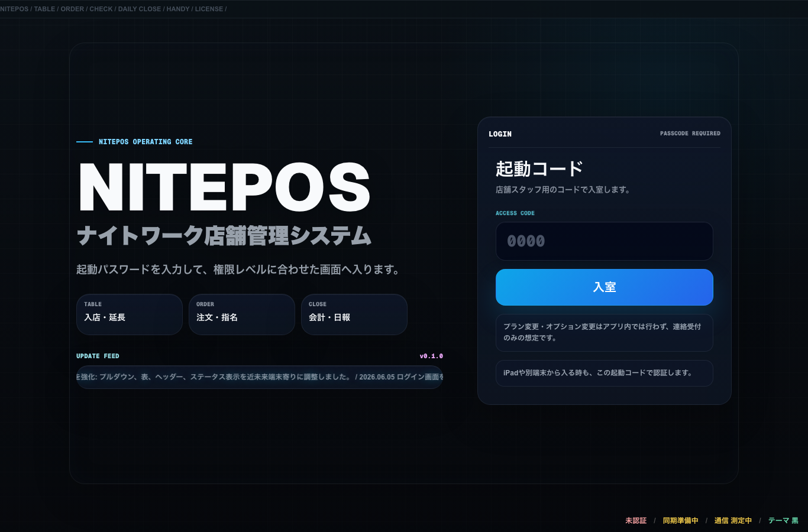Image resolution: width=808 pixels, height=532 pixels.
Task: Click the 起動パスワードを入力して description line
Action: [x=238, y=270]
